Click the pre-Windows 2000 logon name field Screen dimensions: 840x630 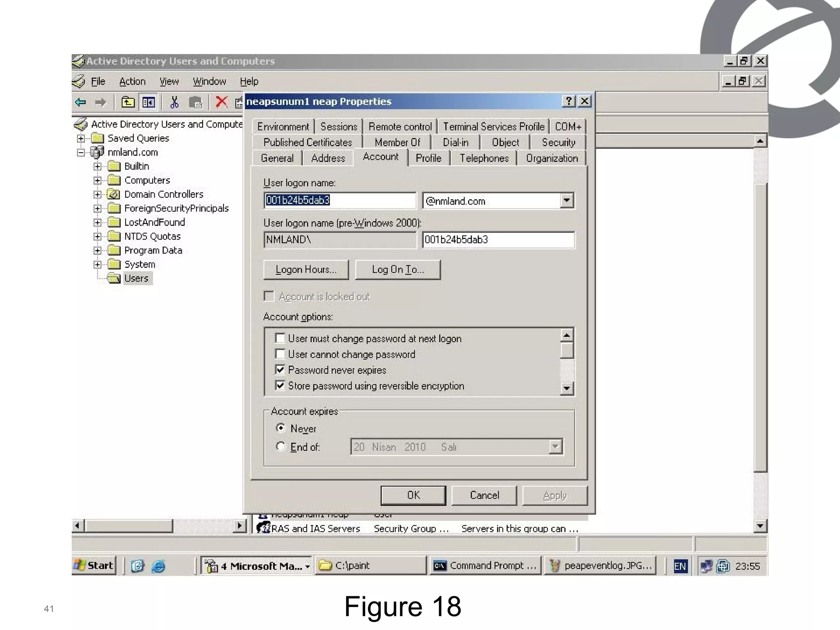point(498,240)
